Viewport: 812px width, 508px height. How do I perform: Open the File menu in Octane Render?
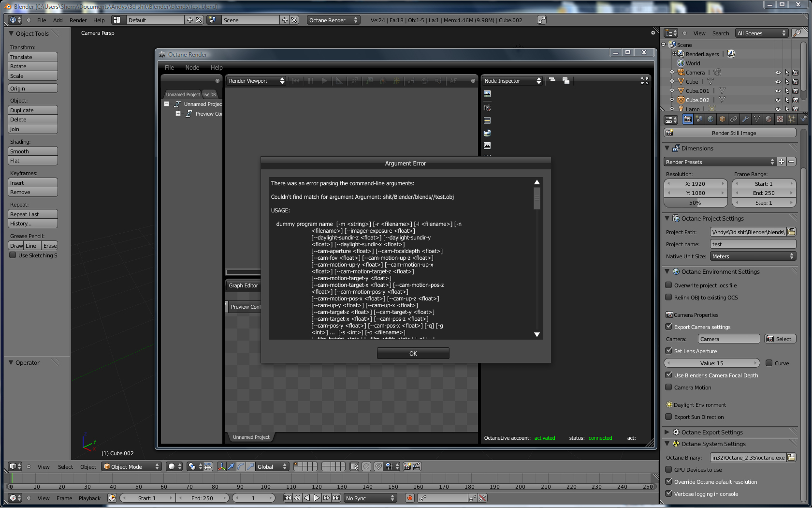[169, 67]
